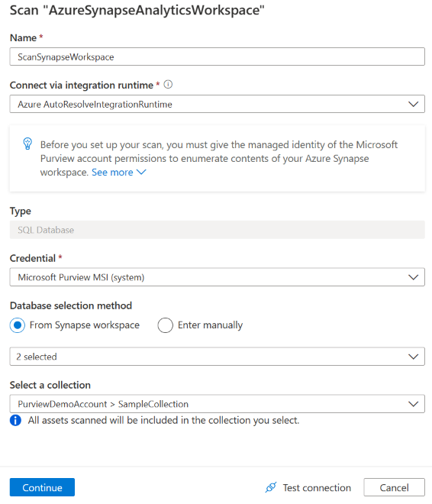Click the Scan "AzureSynapseAnalyticsWorkspace" title
Screen dimensions: 432x504
137,10
